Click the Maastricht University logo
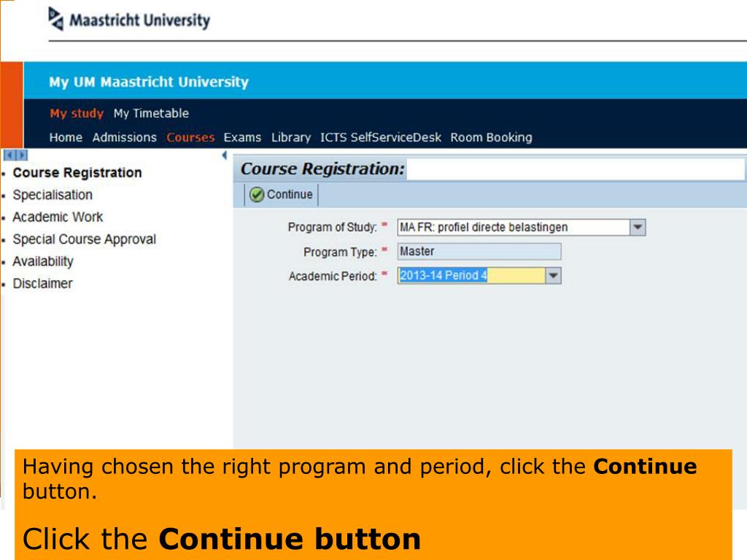 (x=129, y=20)
